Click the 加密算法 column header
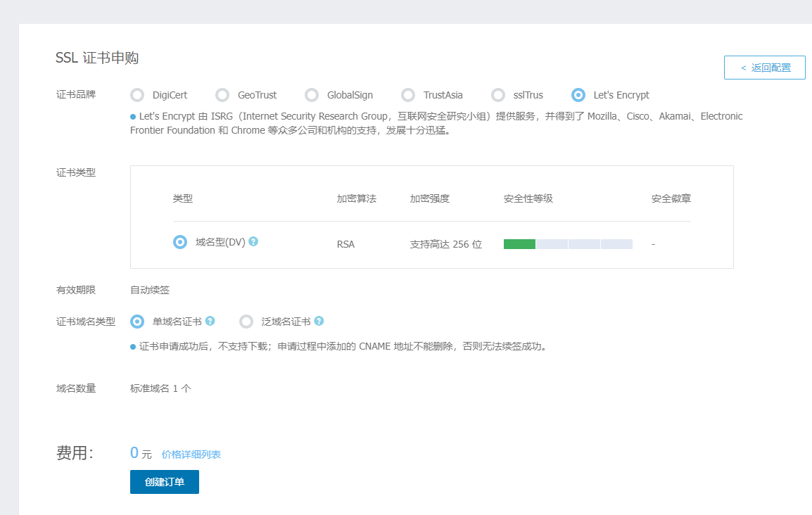This screenshot has height=515, width=812. tap(356, 198)
